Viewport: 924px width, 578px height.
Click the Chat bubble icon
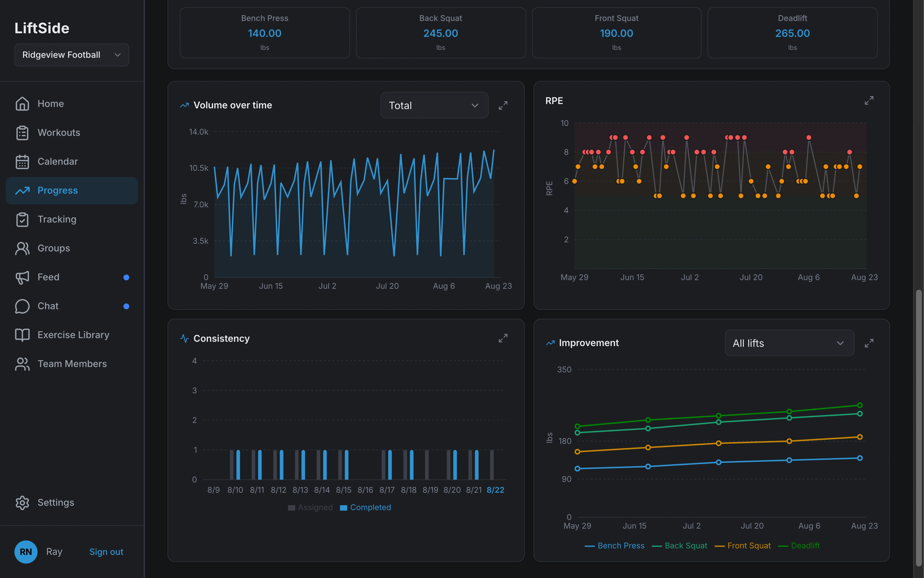pos(22,306)
